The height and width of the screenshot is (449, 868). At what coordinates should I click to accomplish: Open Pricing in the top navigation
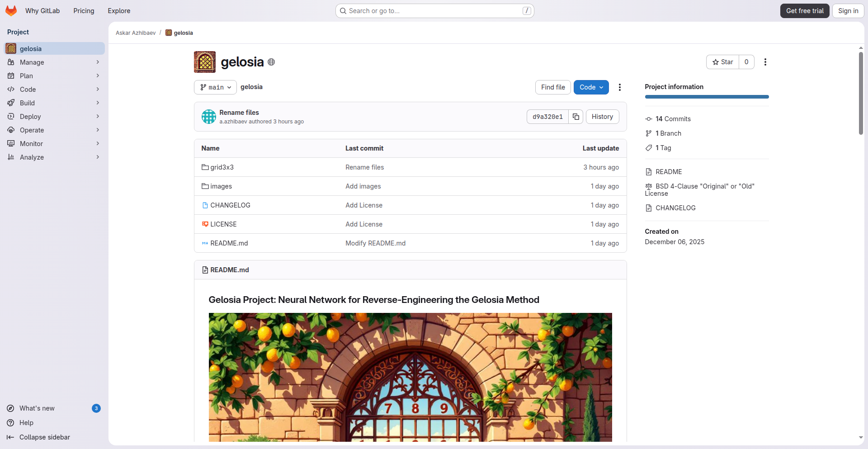[x=84, y=11]
